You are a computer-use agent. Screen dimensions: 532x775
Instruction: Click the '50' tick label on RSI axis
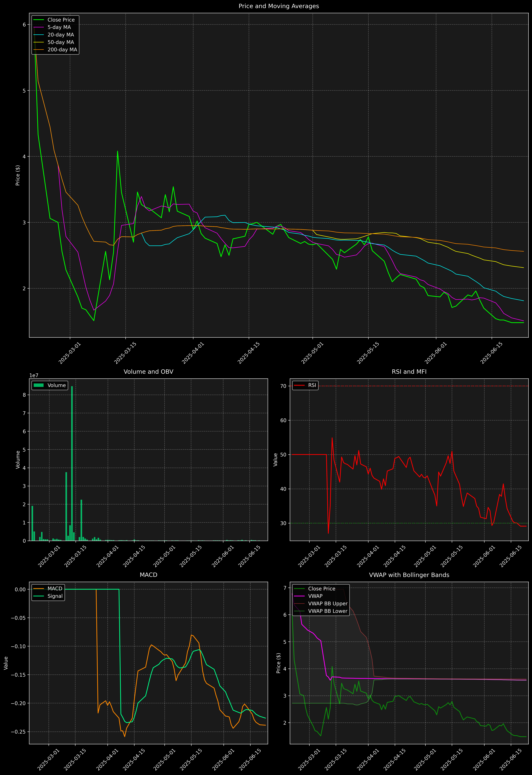(283, 455)
